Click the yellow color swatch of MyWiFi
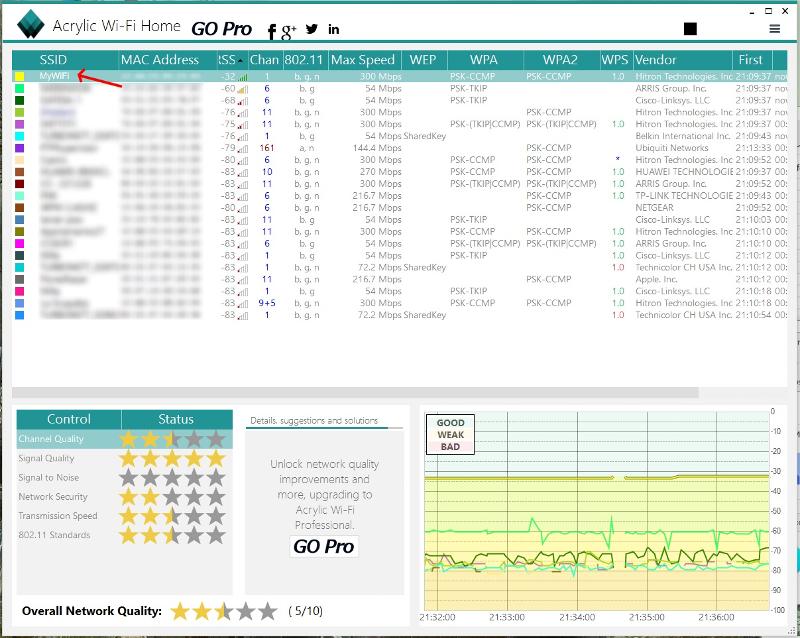 pyautogui.click(x=19, y=77)
